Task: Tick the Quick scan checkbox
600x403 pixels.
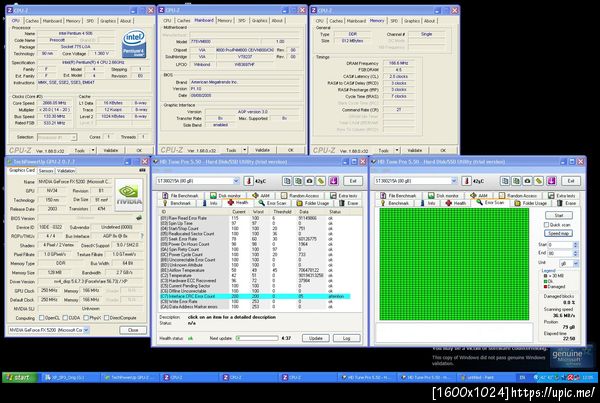Action: 546,225
